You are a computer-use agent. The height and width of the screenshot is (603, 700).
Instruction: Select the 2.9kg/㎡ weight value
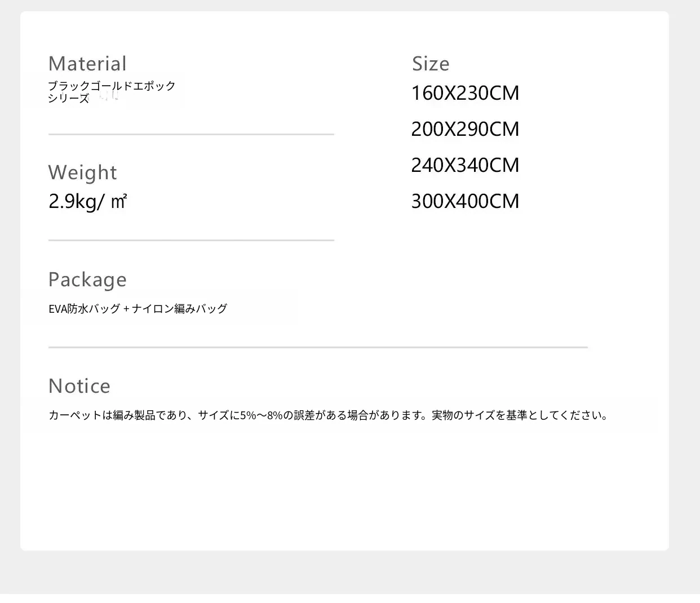tap(87, 201)
